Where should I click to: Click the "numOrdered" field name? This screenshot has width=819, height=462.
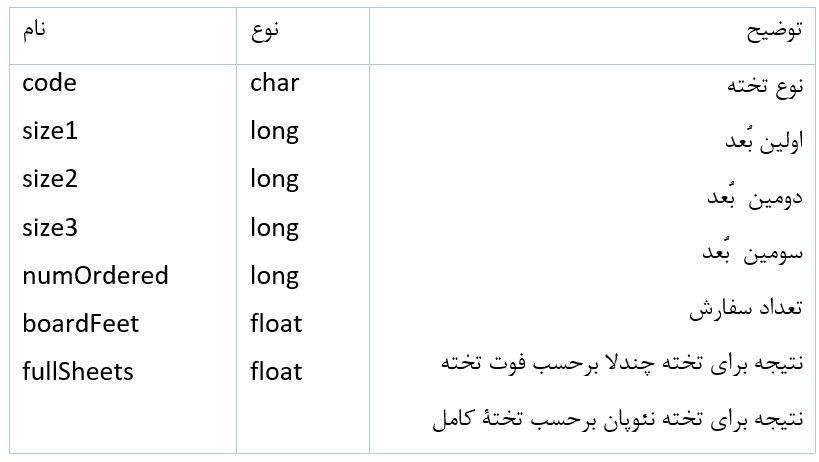[95, 275]
